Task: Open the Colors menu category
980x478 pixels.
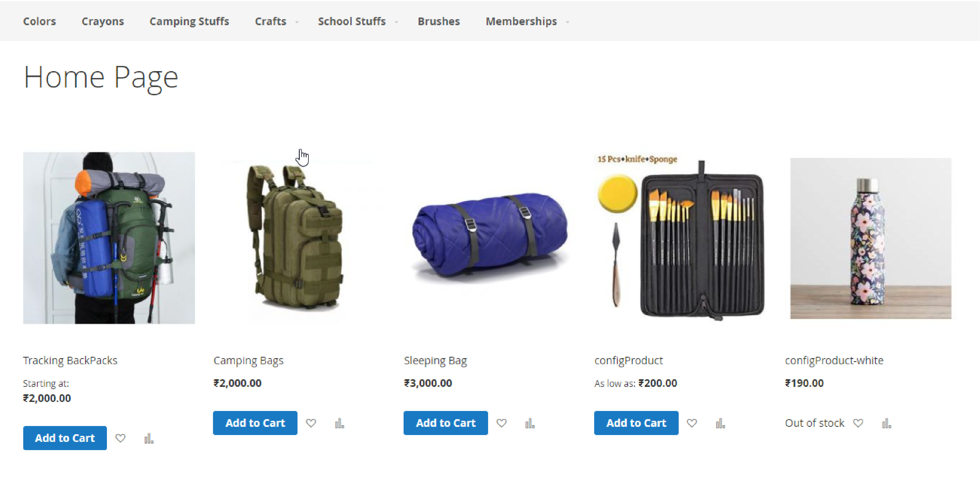Action: coord(39,21)
